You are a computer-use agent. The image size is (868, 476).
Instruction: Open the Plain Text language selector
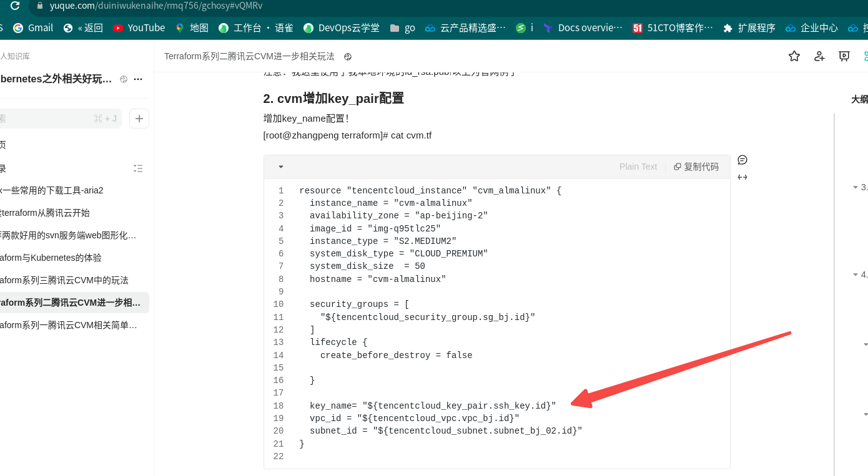[638, 167]
